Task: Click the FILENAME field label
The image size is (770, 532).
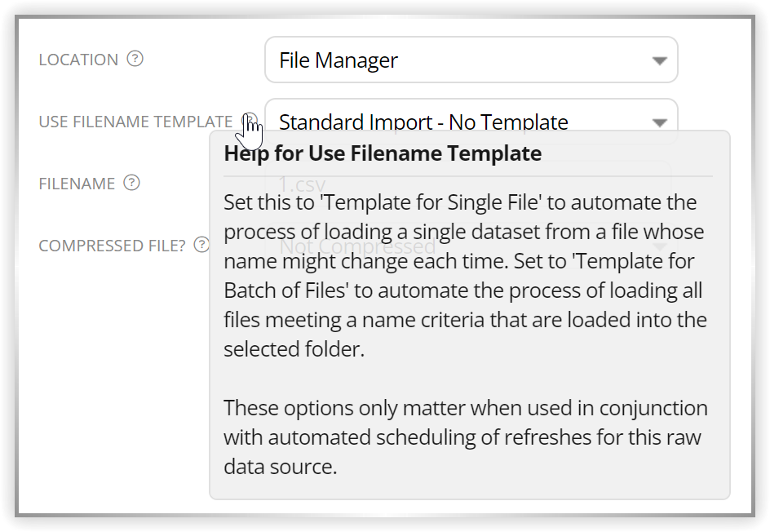Action: pyautogui.click(x=77, y=184)
